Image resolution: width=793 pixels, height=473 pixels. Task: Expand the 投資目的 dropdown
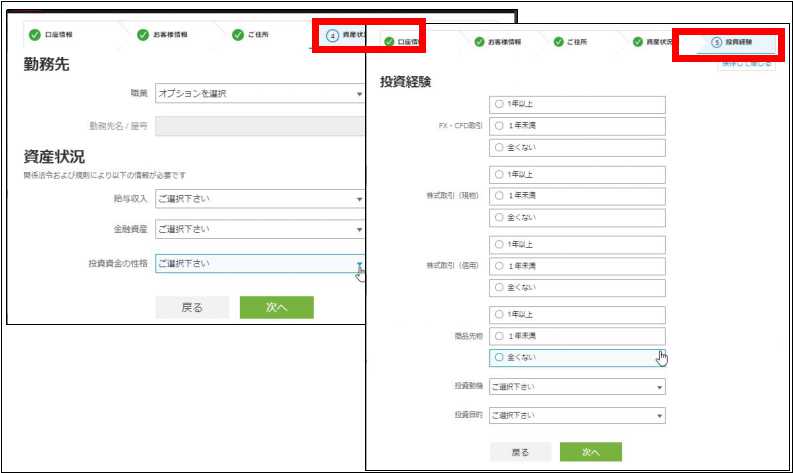point(577,415)
